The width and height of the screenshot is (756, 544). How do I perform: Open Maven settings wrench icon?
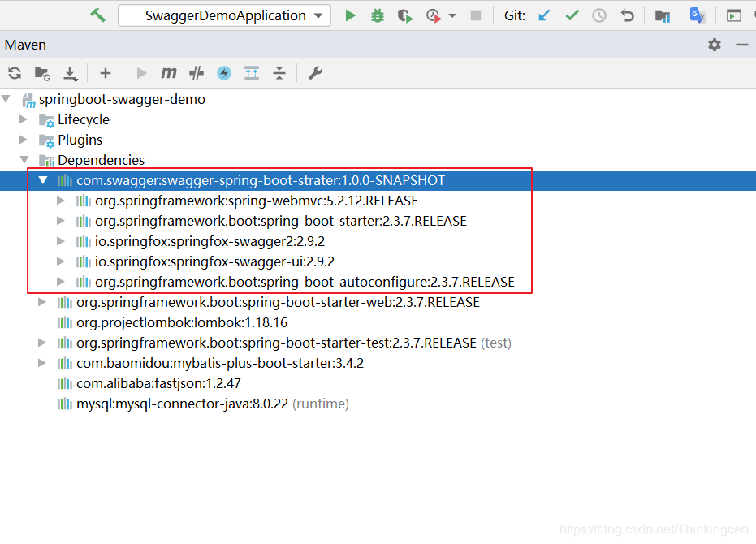tap(315, 73)
